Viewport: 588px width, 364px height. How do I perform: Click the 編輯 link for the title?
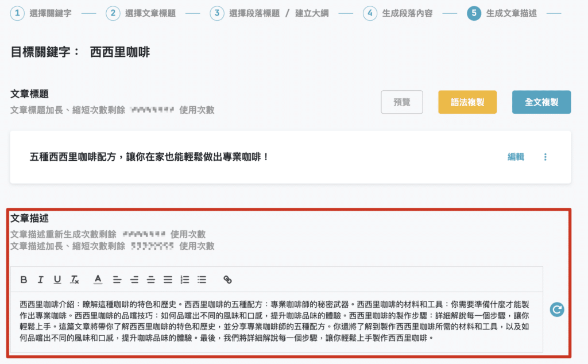tap(516, 157)
